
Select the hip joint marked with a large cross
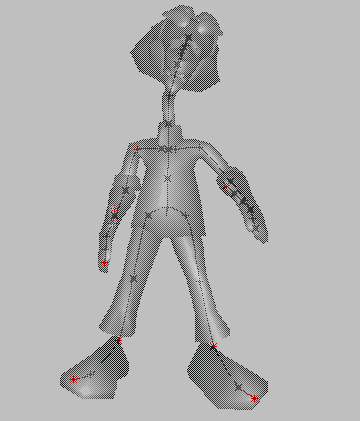[148, 216]
